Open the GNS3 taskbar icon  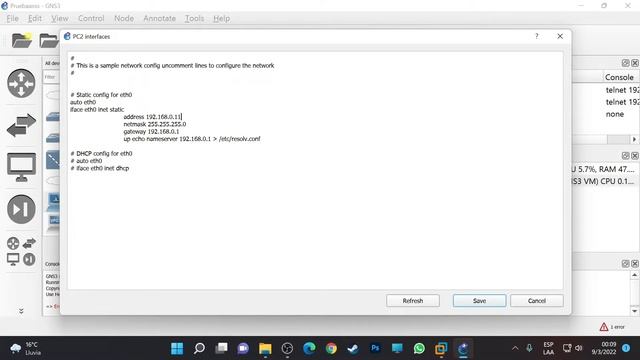tap(463, 349)
